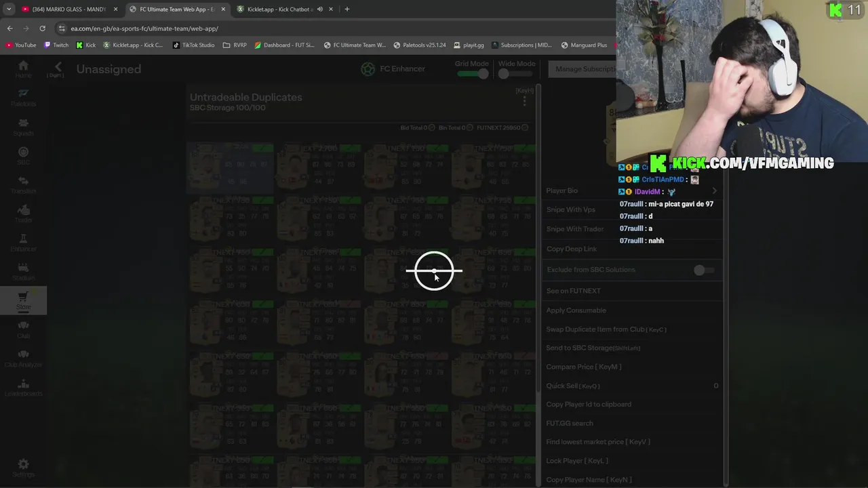
Task: Open Enhancer in the sidebar
Action: [x=23, y=243]
